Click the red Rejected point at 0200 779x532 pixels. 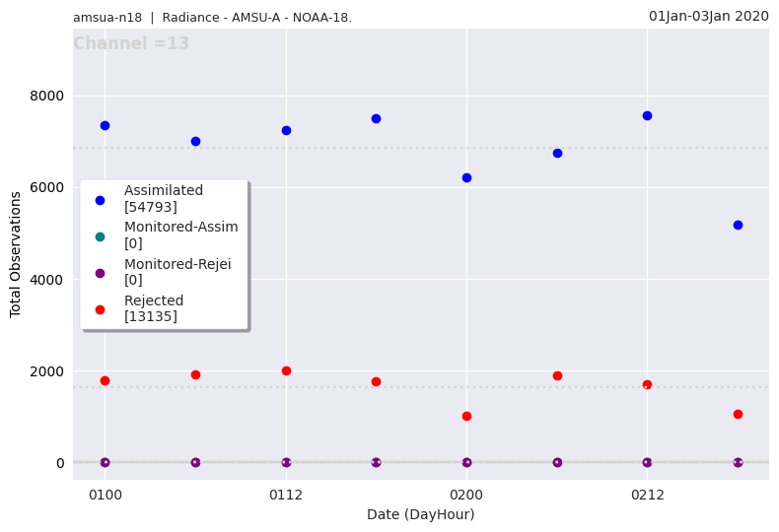(466, 416)
